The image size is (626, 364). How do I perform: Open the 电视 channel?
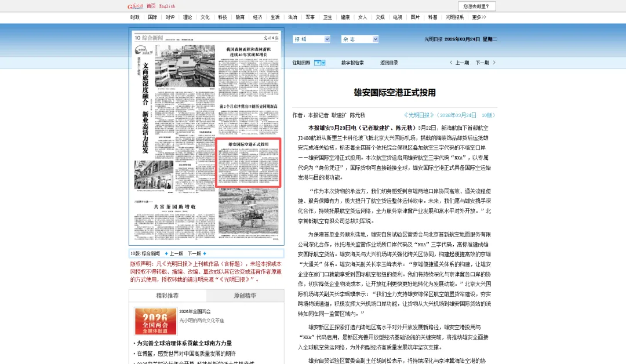[x=398, y=17]
